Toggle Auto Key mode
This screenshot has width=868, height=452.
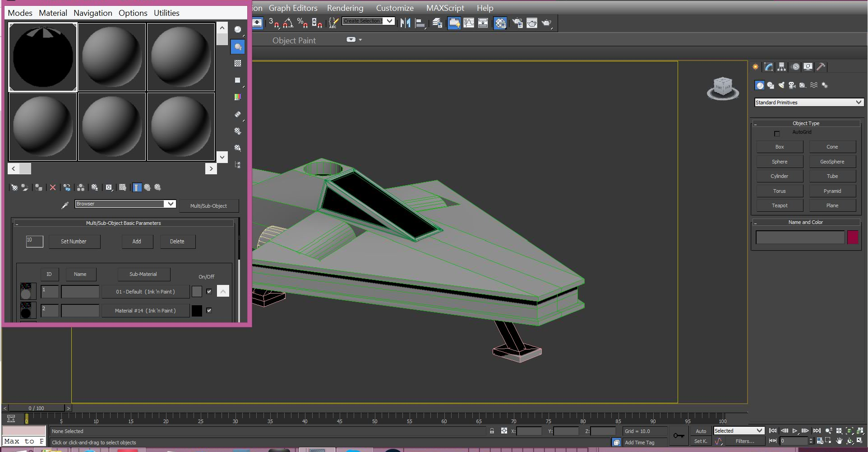click(701, 431)
